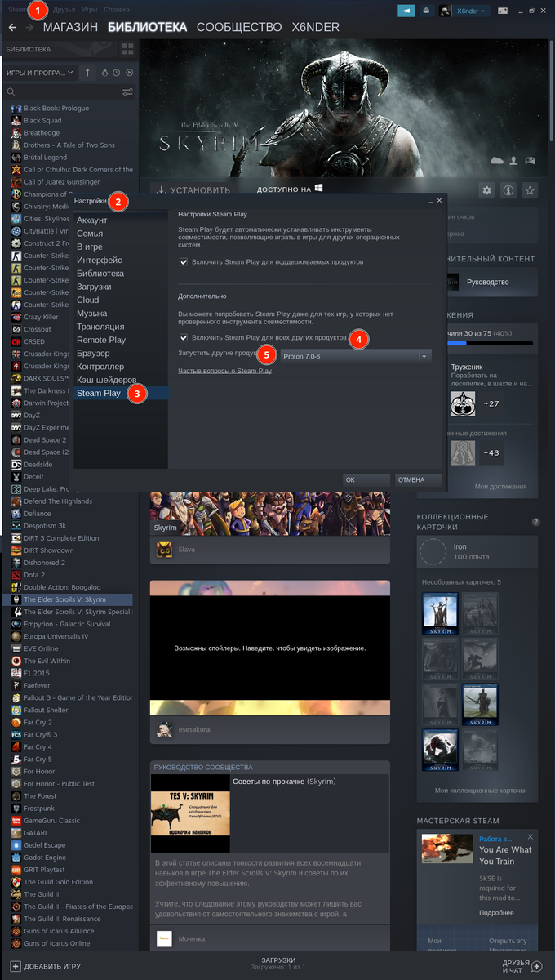The width and height of the screenshot is (555, 980).
Task: Open the Игры menu
Action: click(90, 10)
